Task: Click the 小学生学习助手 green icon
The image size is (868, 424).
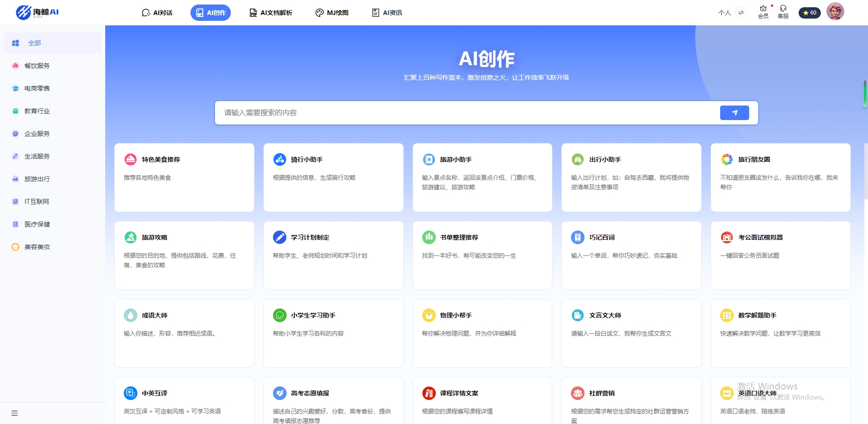Action: point(280,315)
